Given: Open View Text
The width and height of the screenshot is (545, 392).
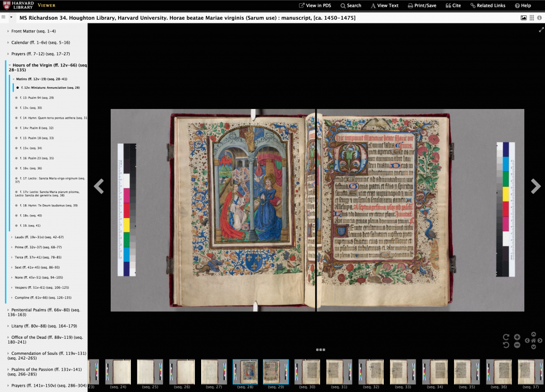Looking at the screenshot, I should pyautogui.click(x=384, y=5).
